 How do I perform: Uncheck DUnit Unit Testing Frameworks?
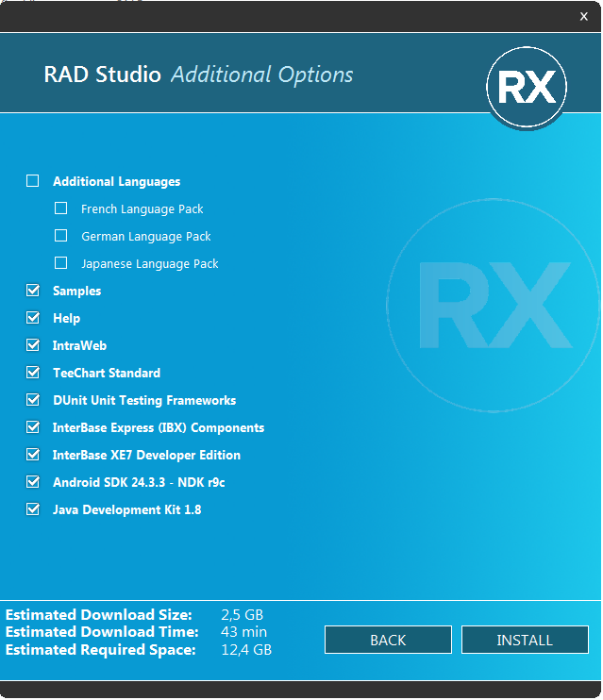click(33, 400)
